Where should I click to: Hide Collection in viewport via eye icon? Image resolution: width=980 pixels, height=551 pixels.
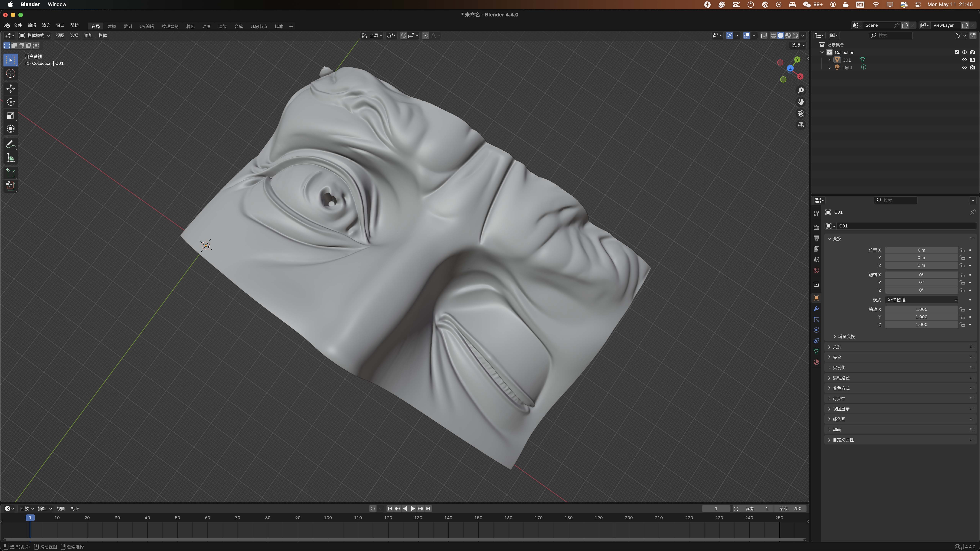tap(964, 52)
